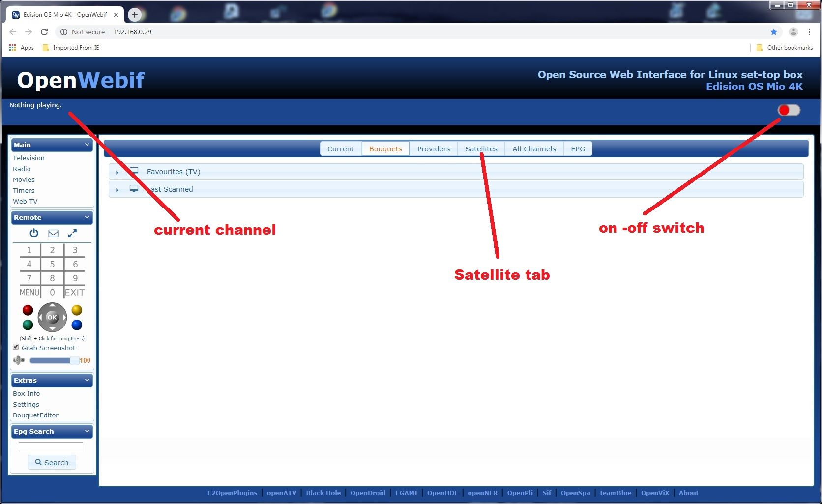The width and height of the screenshot is (822, 504).
Task: Open the Other bookmarks folder
Action: tap(785, 48)
